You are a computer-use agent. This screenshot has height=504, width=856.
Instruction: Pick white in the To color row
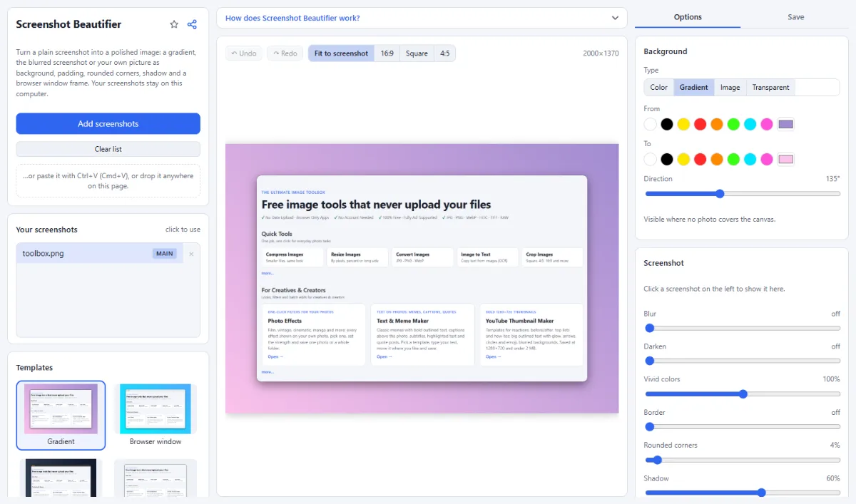point(650,159)
